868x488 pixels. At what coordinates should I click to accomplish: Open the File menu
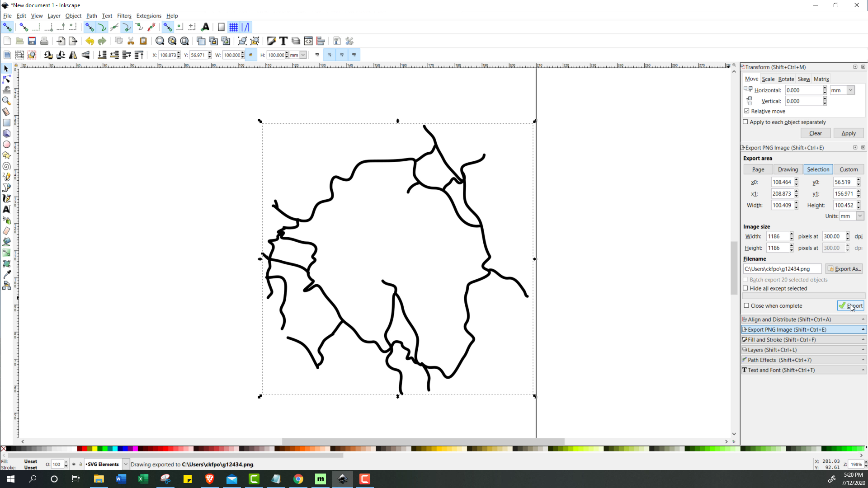[x=7, y=16]
